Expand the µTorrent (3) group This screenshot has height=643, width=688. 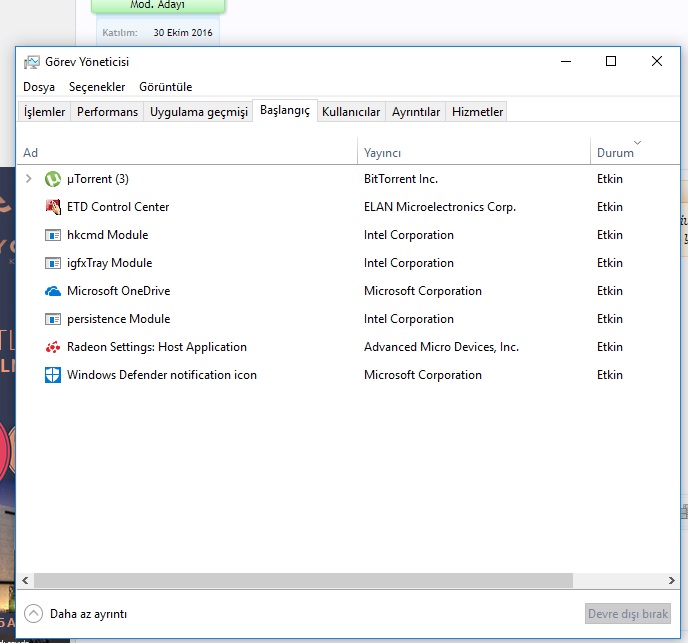pyautogui.click(x=29, y=179)
